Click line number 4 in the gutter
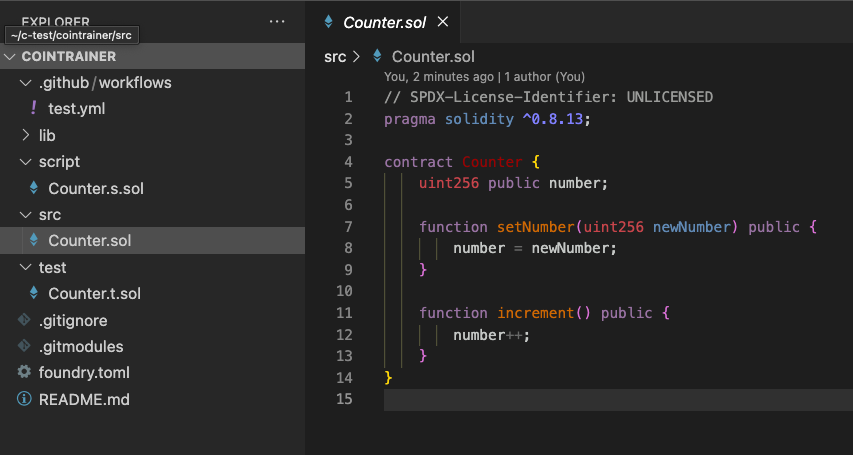This screenshot has width=853, height=455. point(348,162)
